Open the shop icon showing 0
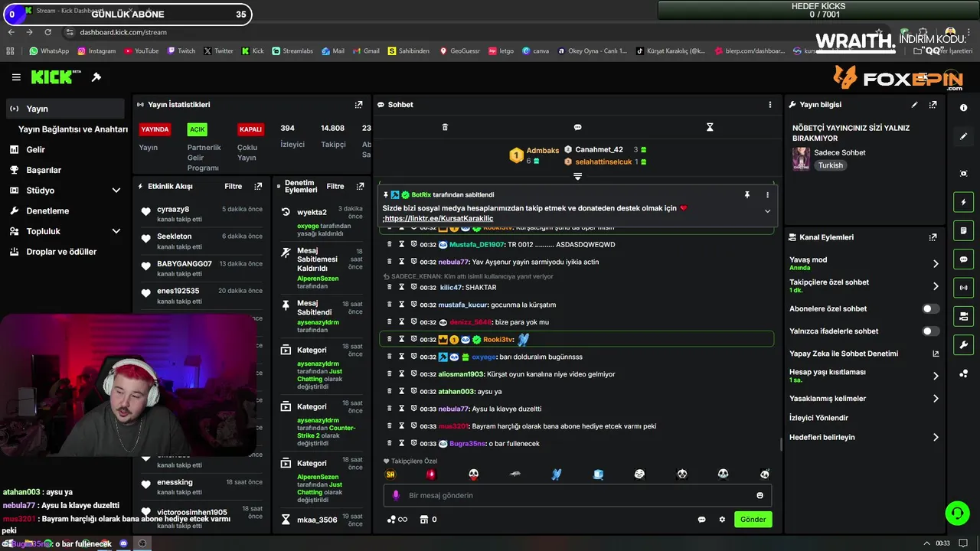The image size is (980, 551). (x=428, y=520)
